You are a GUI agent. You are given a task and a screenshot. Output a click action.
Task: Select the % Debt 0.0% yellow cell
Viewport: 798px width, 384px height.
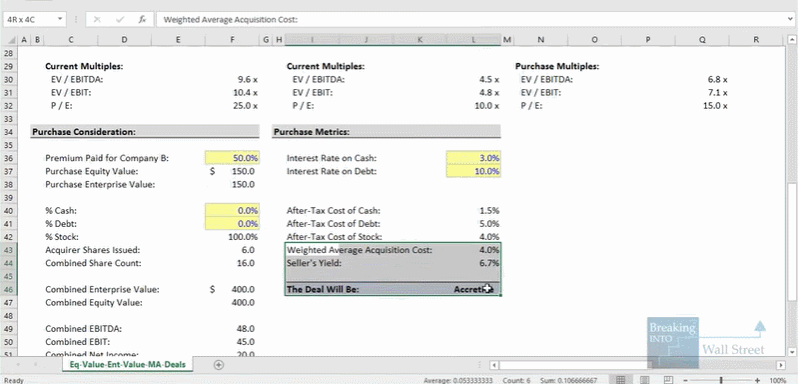pyautogui.click(x=232, y=224)
